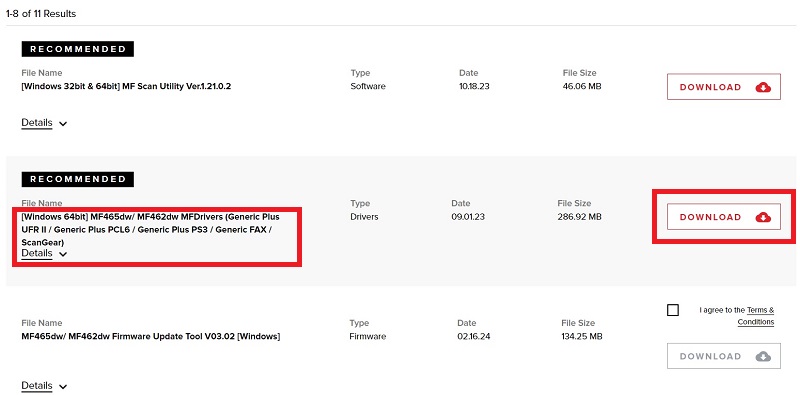Select the MF465dw/MF462dw MFDrivers file name
Screen dimensions: 800x395
(x=151, y=230)
